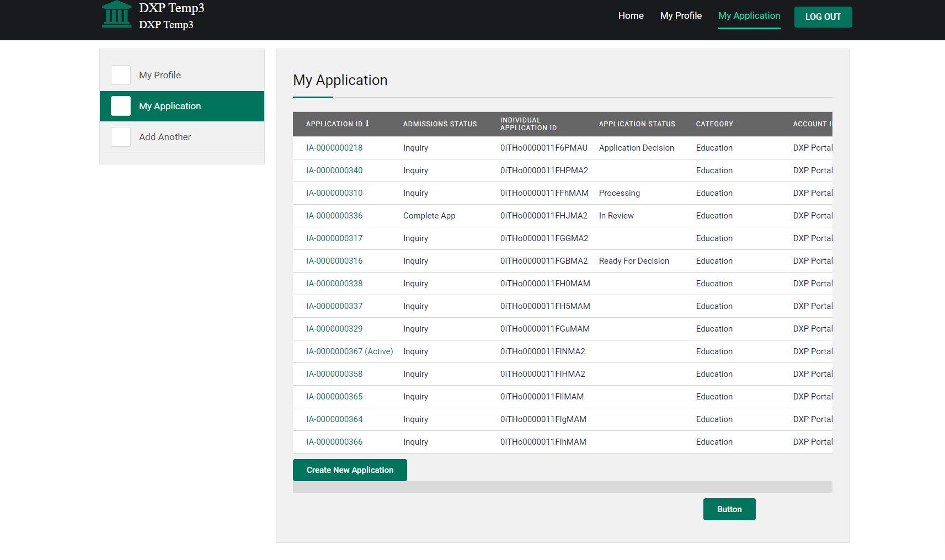
Task: Open My Profile in the top navigation bar
Action: pyautogui.click(x=681, y=16)
